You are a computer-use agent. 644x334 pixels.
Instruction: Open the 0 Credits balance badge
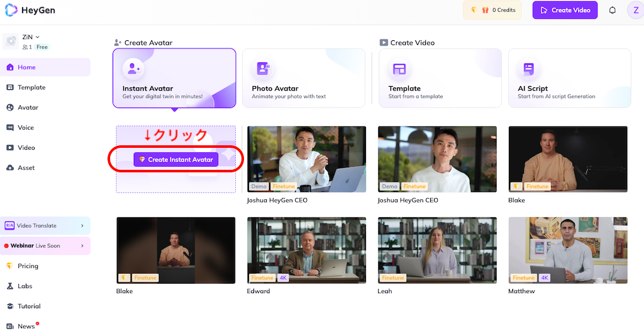492,10
